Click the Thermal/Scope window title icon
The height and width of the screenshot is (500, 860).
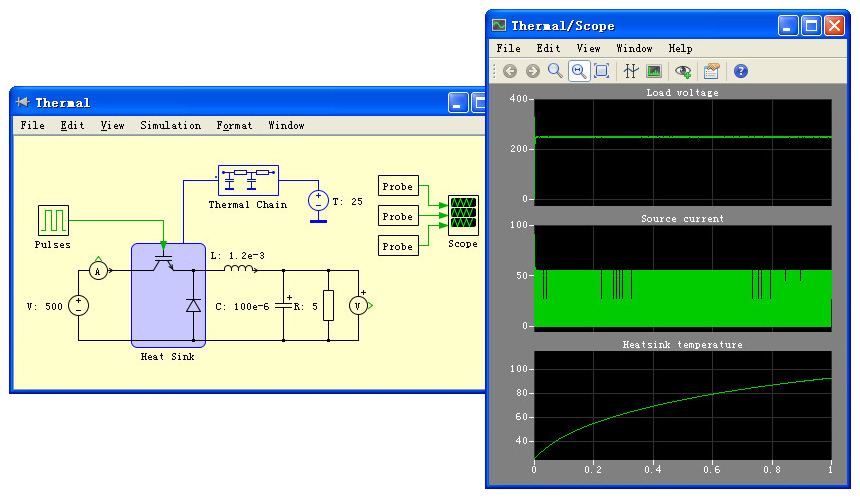point(499,25)
